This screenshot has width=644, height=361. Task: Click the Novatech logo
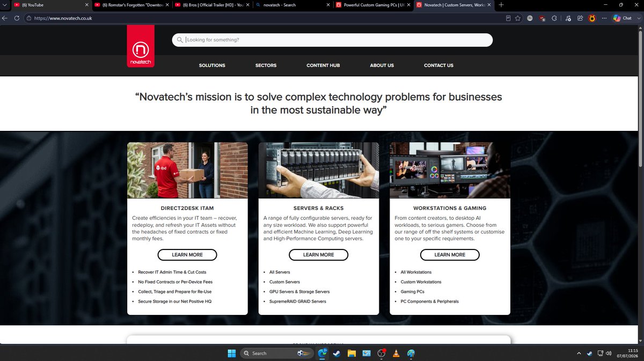tap(141, 46)
